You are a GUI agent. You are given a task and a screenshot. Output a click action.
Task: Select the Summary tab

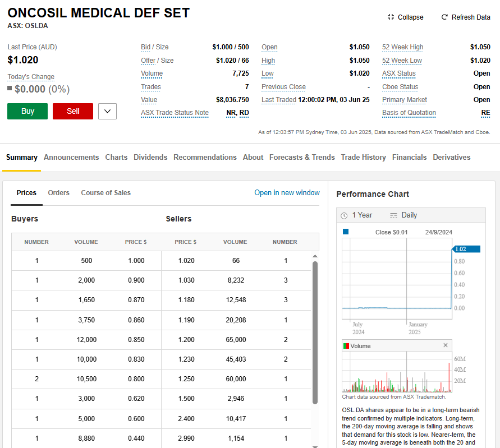coord(22,158)
